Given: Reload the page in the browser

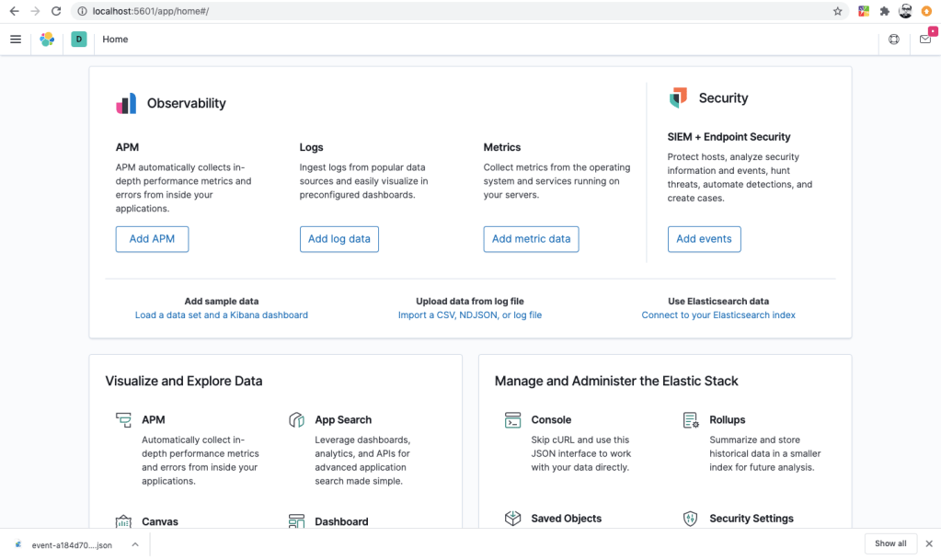Looking at the screenshot, I should (56, 12).
